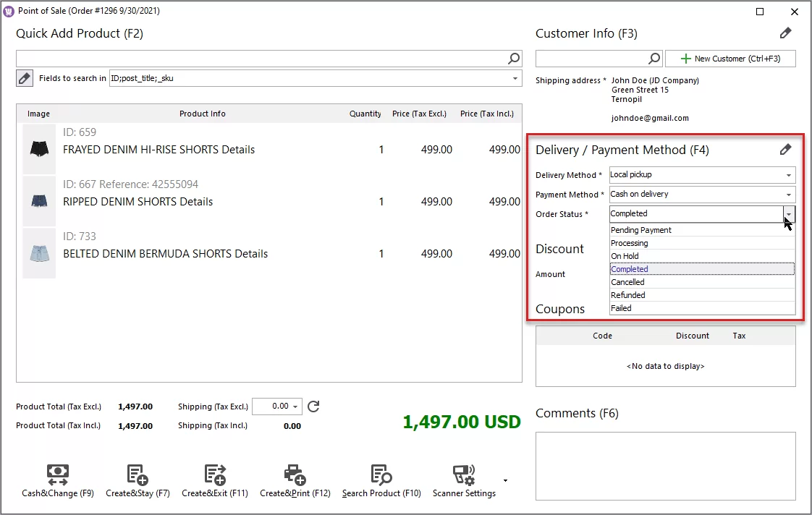Image resolution: width=812 pixels, height=515 pixels.
Task: Open the Delivery Method dropdown
Action: click(x=788, y=174)
